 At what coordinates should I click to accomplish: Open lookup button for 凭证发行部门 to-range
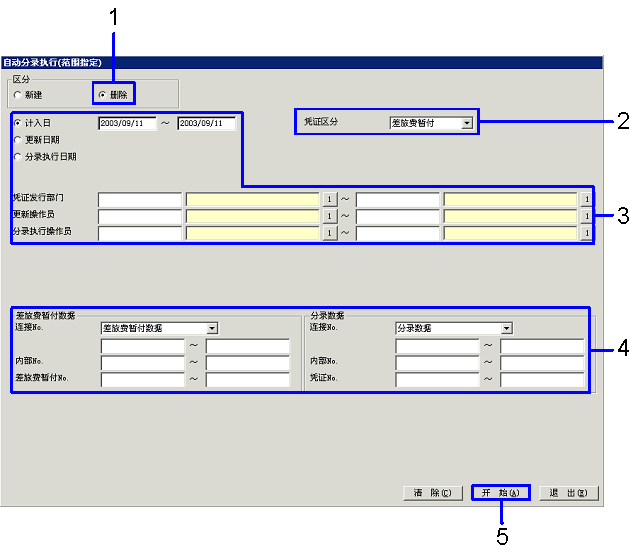[x=587, y=199]
